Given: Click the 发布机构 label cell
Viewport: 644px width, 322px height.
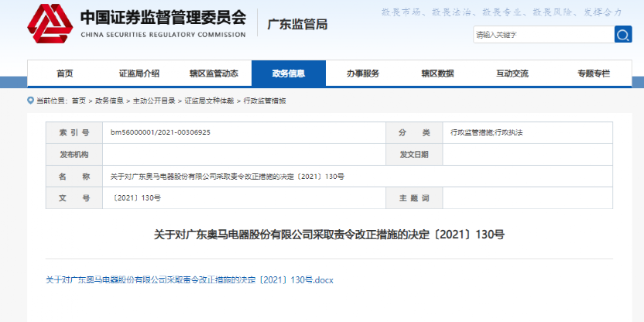Looking at the screenshot, I should [x=74, y=155].
